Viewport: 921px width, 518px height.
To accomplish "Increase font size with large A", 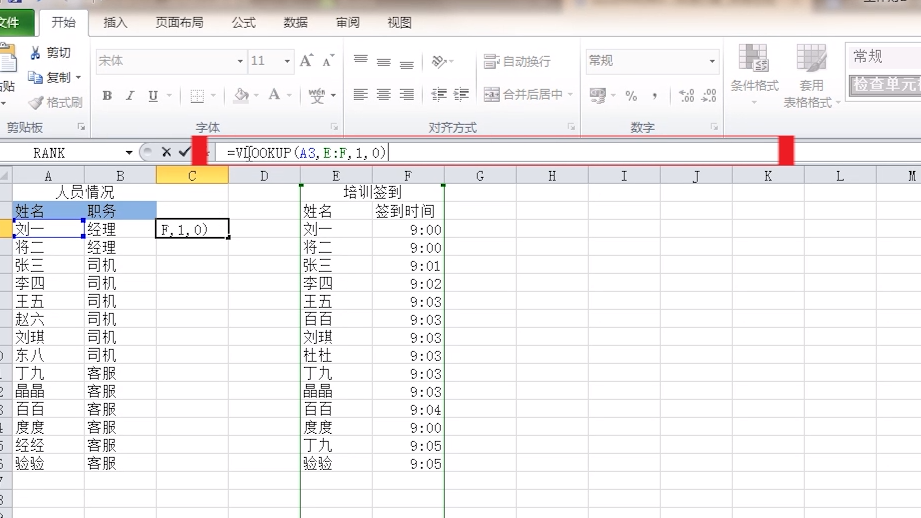I will point(306,61).
